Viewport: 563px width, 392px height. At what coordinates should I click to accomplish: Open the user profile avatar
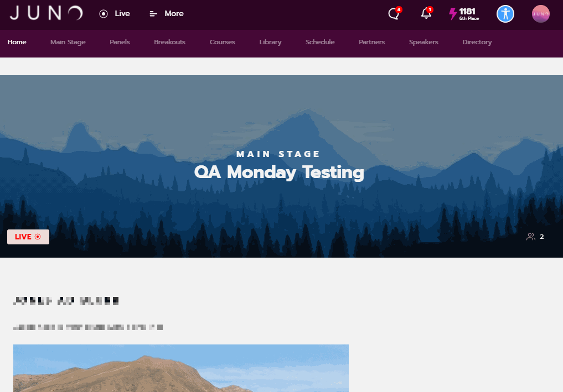(541, 14)
